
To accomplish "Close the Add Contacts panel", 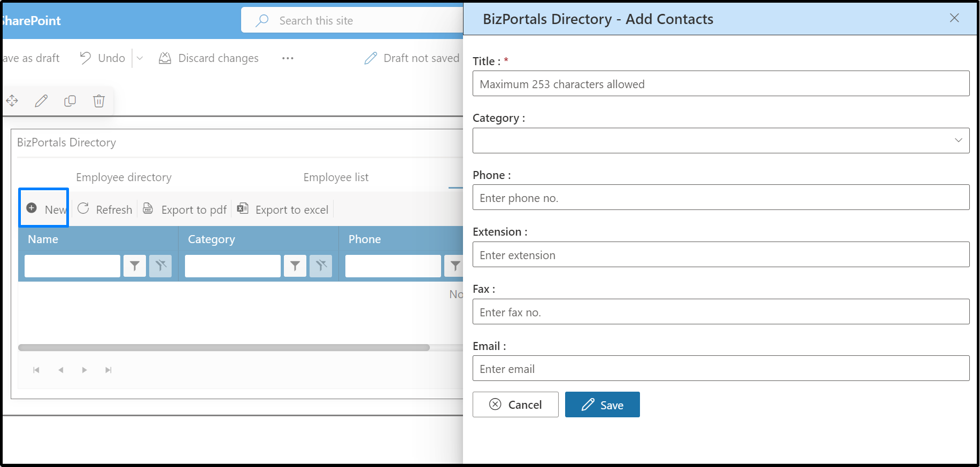I will 954,18.
